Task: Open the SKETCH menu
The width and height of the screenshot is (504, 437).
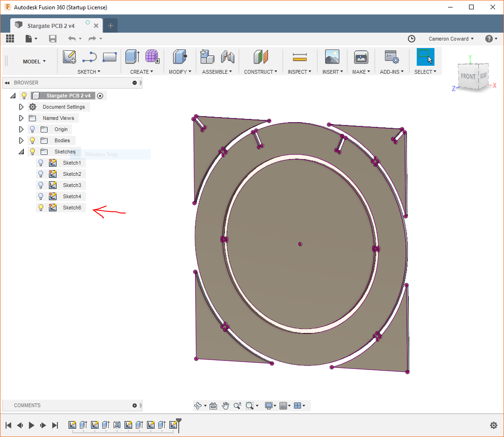Action: pyautogui.click(x=89, y=72)
